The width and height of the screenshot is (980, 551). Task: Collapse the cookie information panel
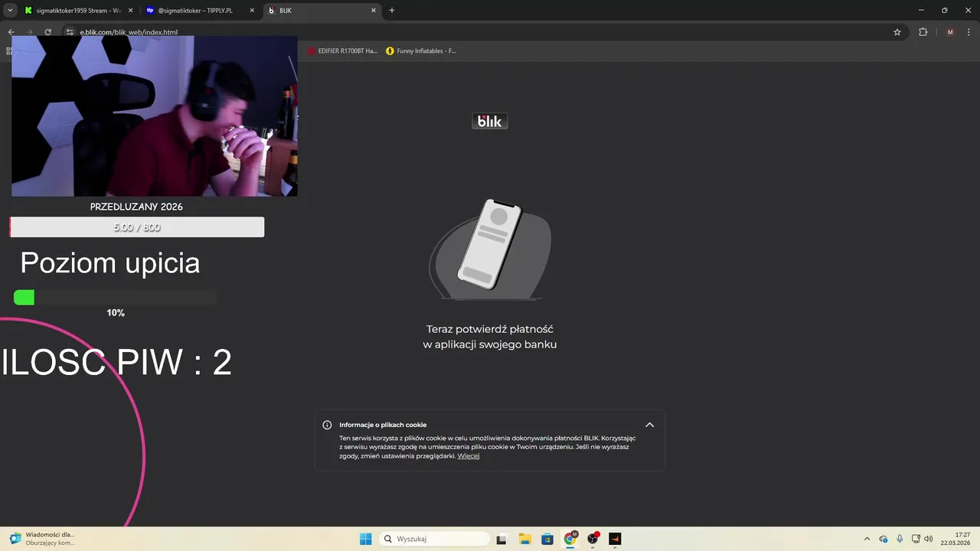[649, 425]
